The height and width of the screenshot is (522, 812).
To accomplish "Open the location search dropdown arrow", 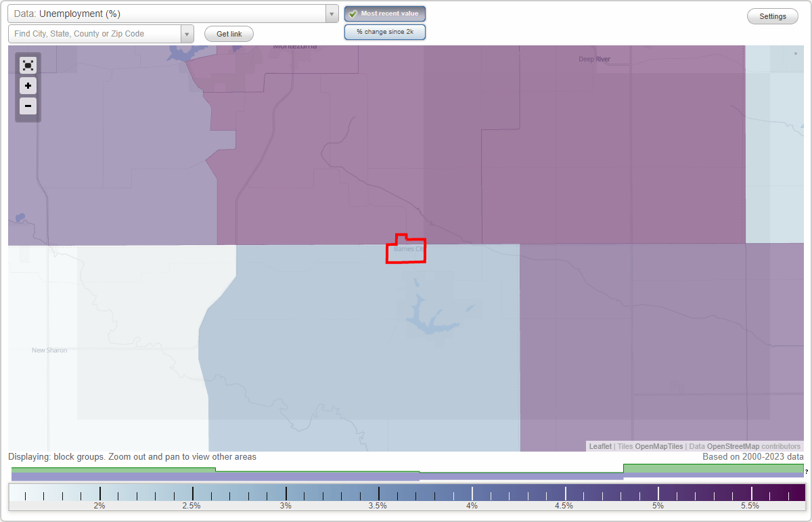I will point(187,33).
